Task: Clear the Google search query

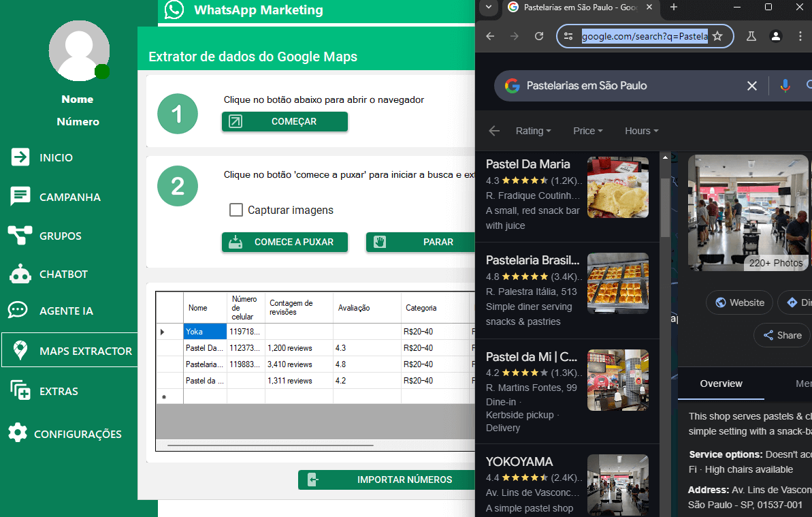Action: [752, 85]
